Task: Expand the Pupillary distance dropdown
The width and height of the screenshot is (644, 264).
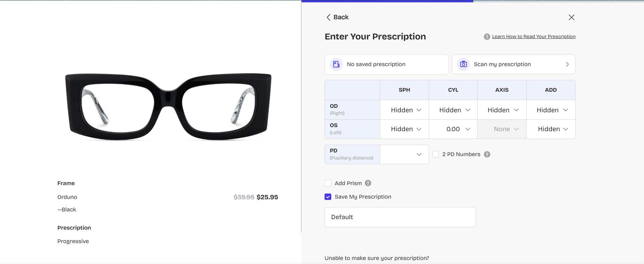Action: [404, 154]
